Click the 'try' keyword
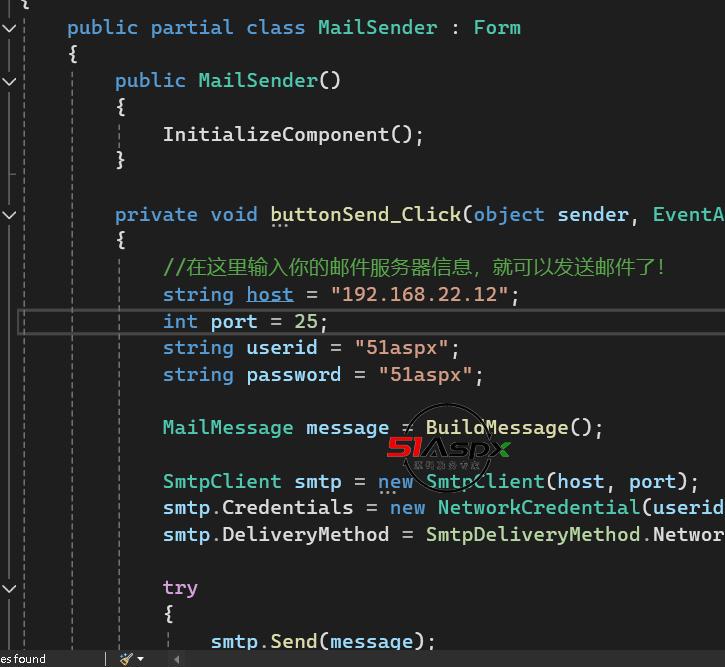The width and height of the screenshot is (725, 667). click(x=180, y=588)
